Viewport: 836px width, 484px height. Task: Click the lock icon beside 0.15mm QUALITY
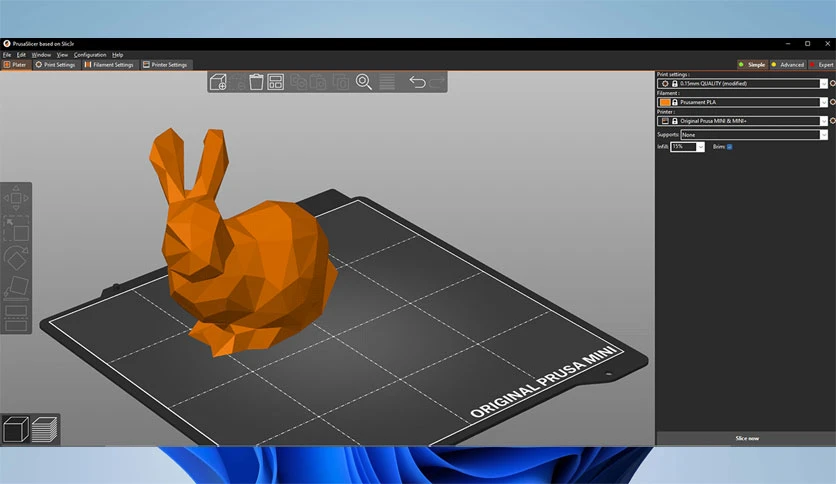(x=675, y=84)
